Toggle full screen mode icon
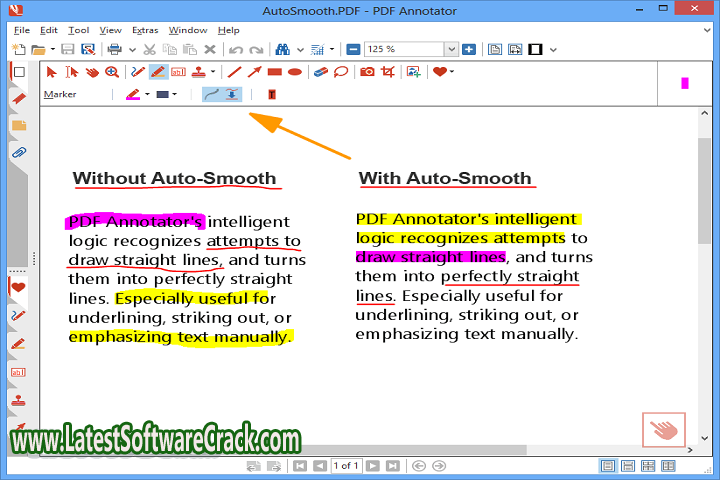The width and height of the screenshot is (720, 480). (535, 49)
